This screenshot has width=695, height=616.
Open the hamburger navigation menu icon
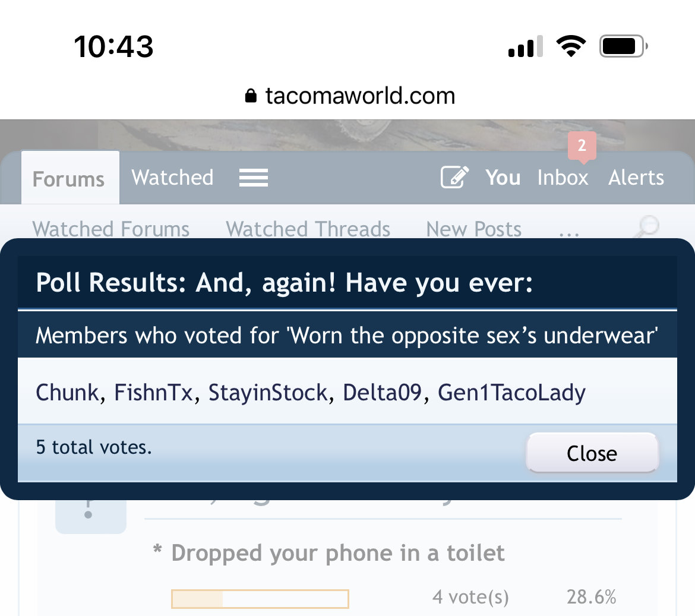254,178
